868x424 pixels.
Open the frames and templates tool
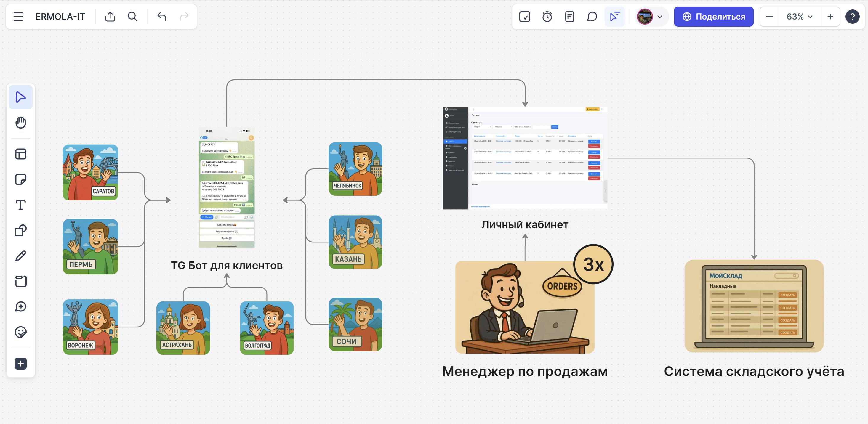20,154
